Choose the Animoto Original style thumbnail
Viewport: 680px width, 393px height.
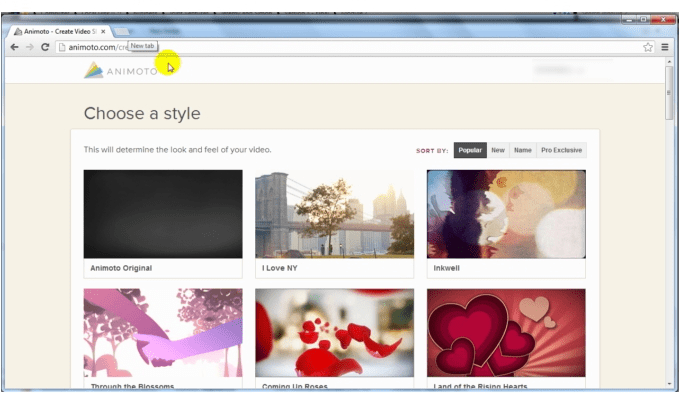pyautogui.click(x=163, y=214)
